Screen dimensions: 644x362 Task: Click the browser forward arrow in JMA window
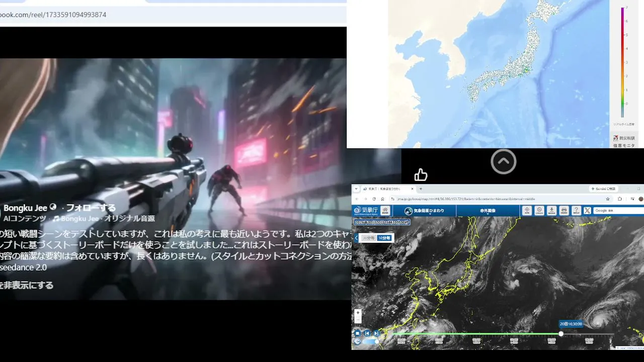[x=365, y=199]
